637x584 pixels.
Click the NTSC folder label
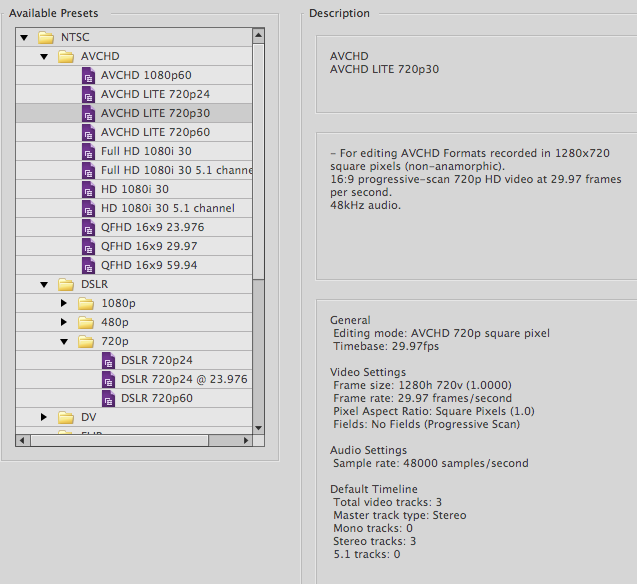(x=75, y=37)
